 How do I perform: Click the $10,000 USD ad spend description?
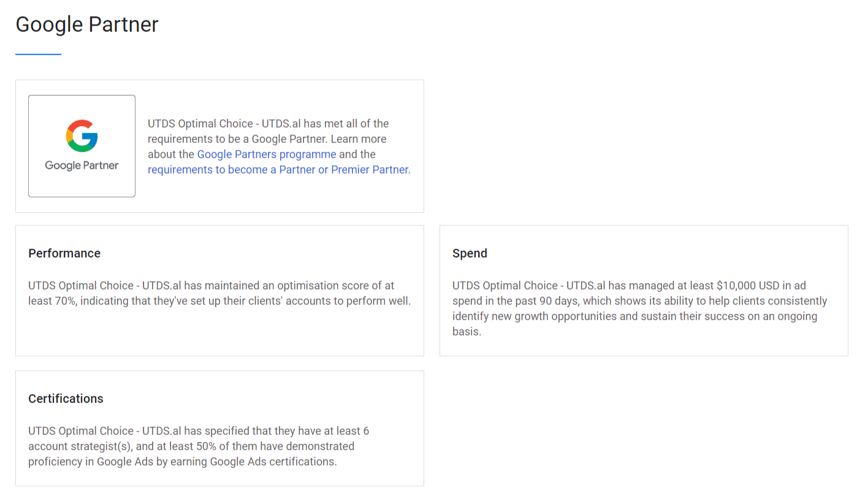click(640, 309)
